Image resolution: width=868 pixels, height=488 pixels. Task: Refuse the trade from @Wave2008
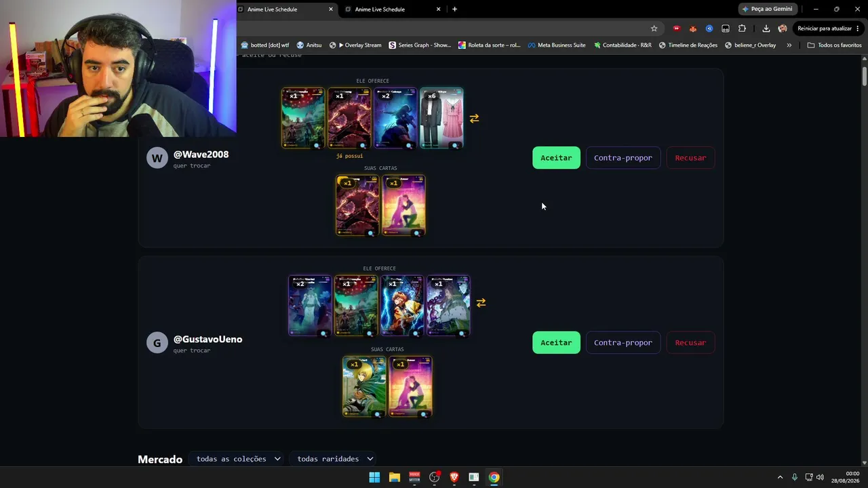[x=690, y=158]
